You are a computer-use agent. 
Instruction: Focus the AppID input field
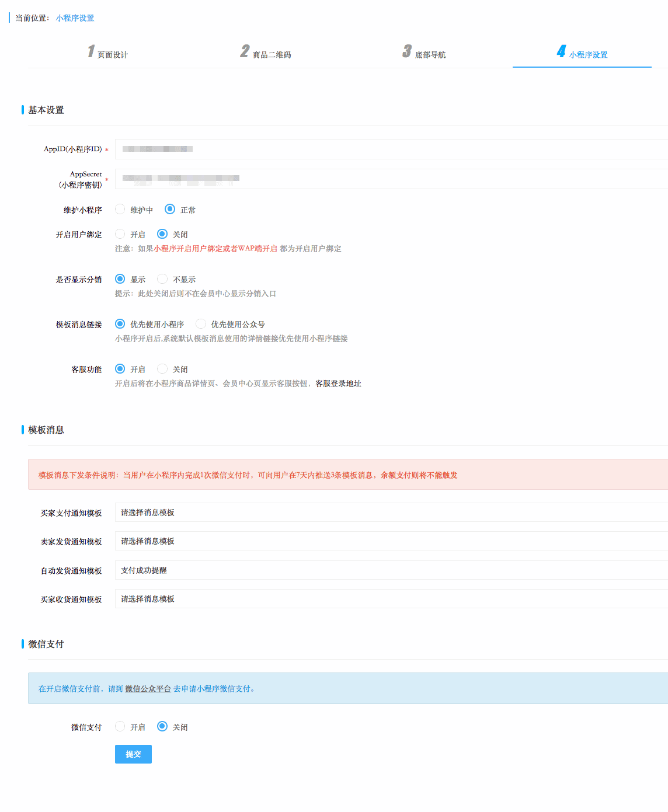tap(391, 149)
